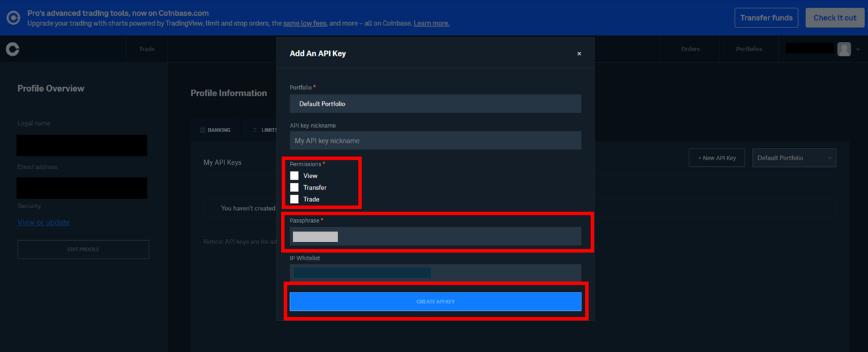
Task: Enable the Transfer permission checkbox
Action: (x=295, y=187)
